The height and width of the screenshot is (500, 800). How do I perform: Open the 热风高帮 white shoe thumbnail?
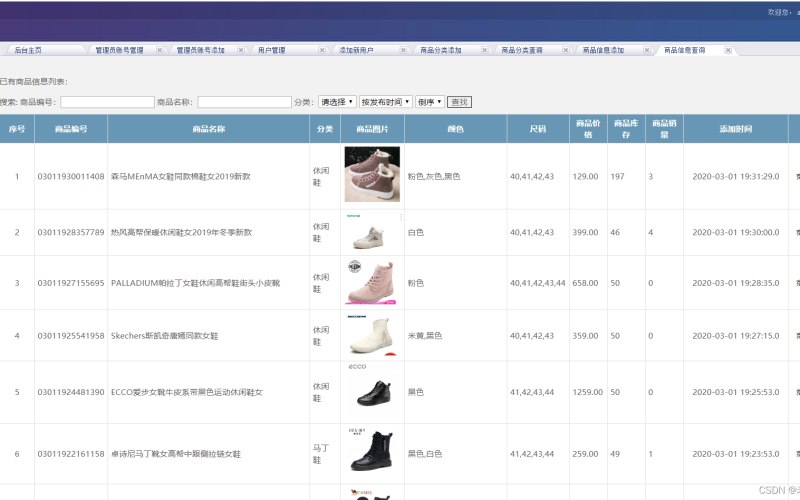(372, 232)
